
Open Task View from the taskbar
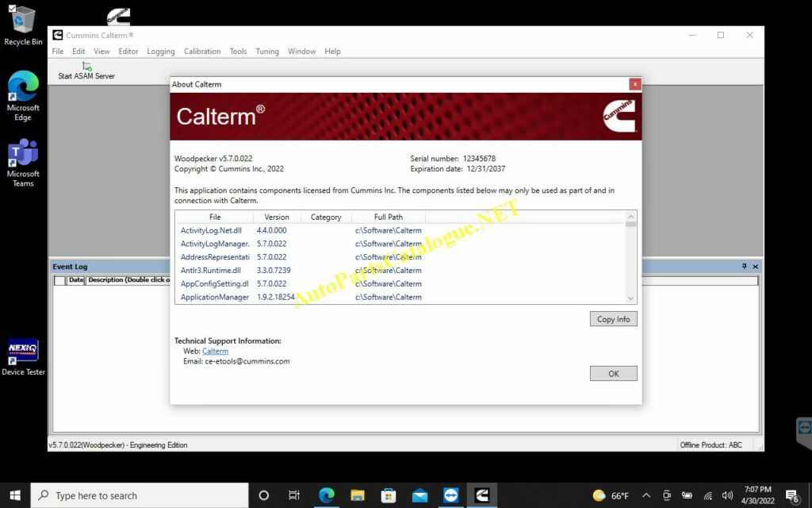pos(294,495)
